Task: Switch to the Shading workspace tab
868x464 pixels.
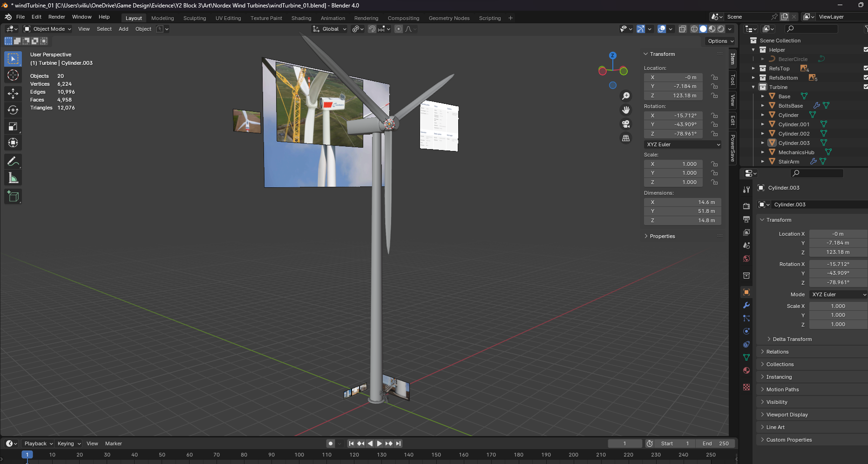Action: pos(301,18)
